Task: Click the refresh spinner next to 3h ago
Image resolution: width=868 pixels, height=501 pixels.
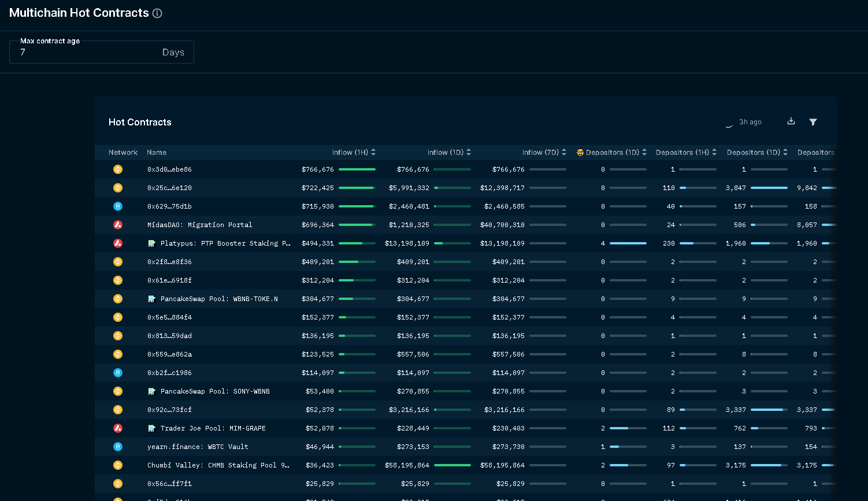Action: point(729,123)
